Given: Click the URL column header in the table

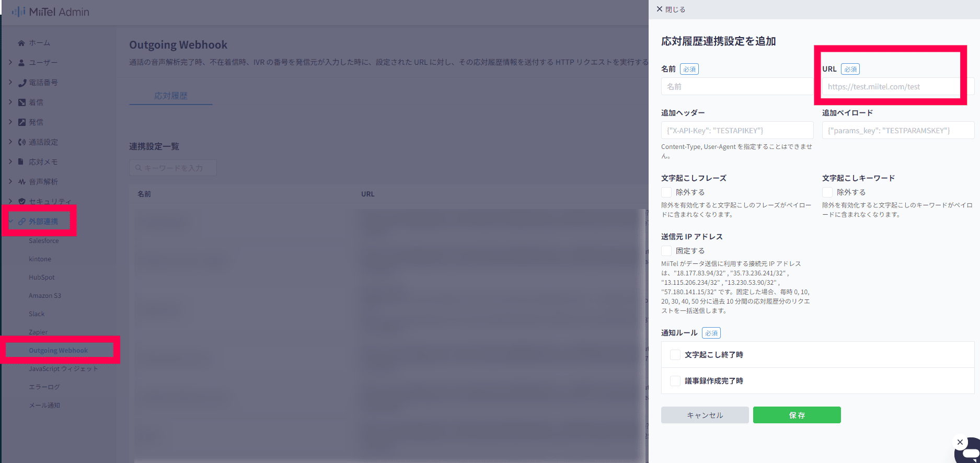Looking at the screenshot, I should click(368, 194).
